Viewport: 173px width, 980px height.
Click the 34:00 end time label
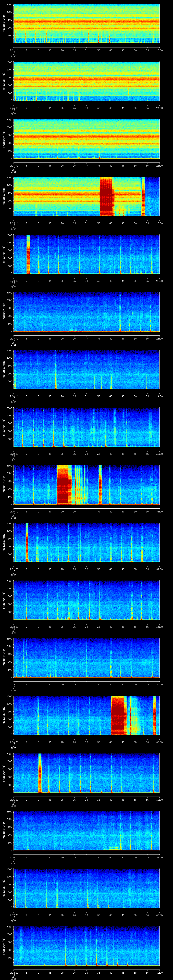click(x=159, y=684)
